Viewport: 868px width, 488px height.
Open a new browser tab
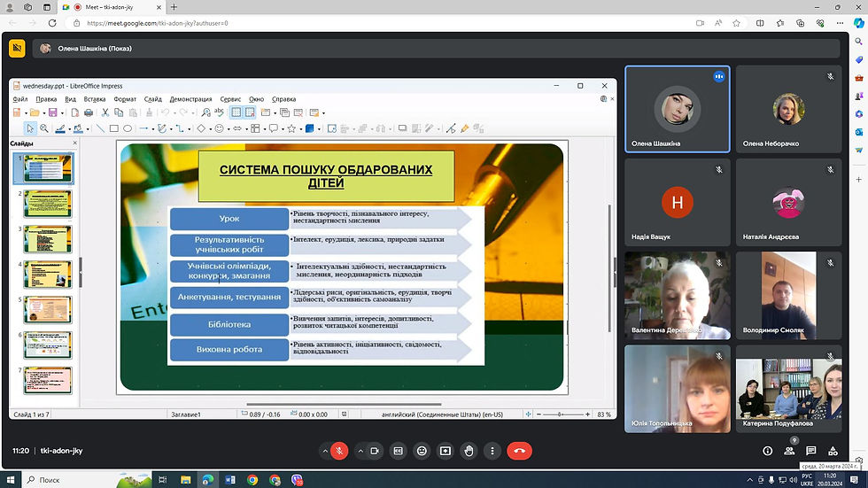(x=174, y=7)
